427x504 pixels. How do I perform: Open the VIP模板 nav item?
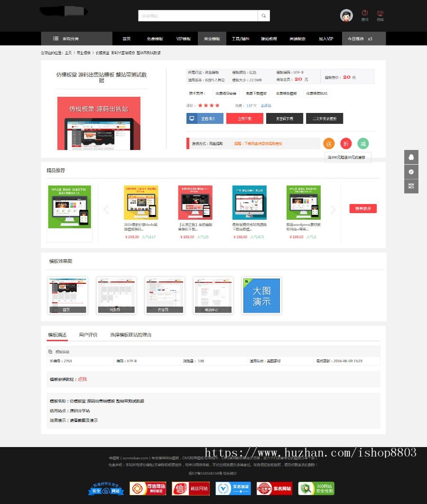pyautogui.click(x=184, y=38)
